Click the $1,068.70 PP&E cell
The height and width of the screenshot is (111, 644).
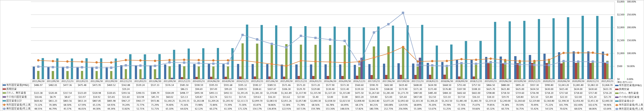(607, 85)
